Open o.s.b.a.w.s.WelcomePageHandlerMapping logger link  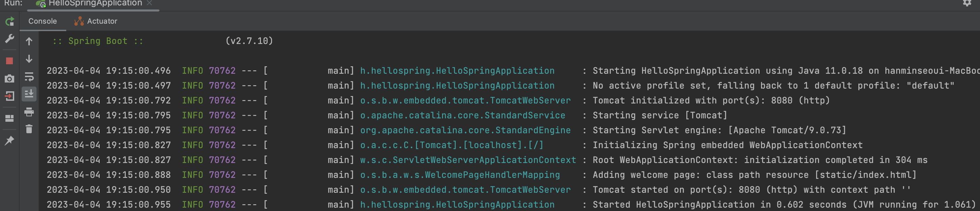click(460, 175)
